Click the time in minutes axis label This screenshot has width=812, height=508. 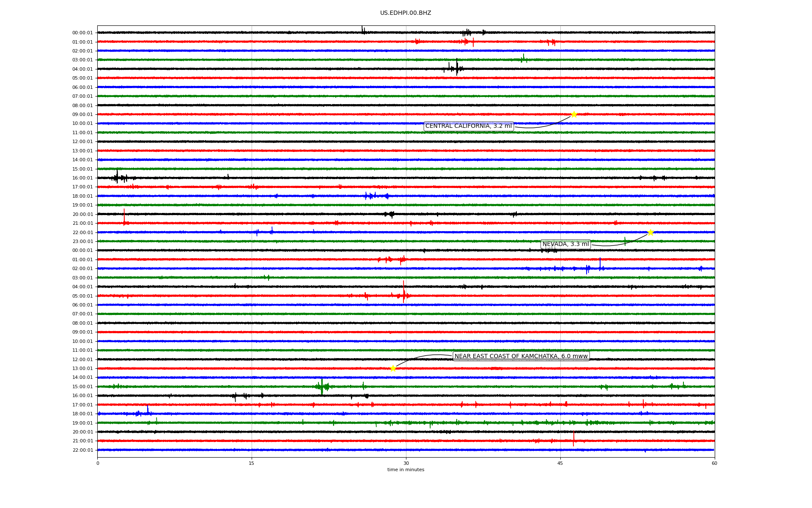point(405,470)
